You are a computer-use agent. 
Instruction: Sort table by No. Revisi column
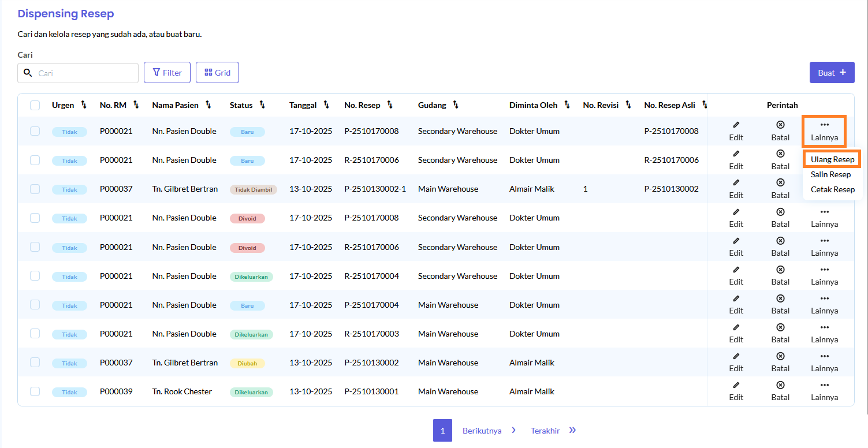coord(628,105)
